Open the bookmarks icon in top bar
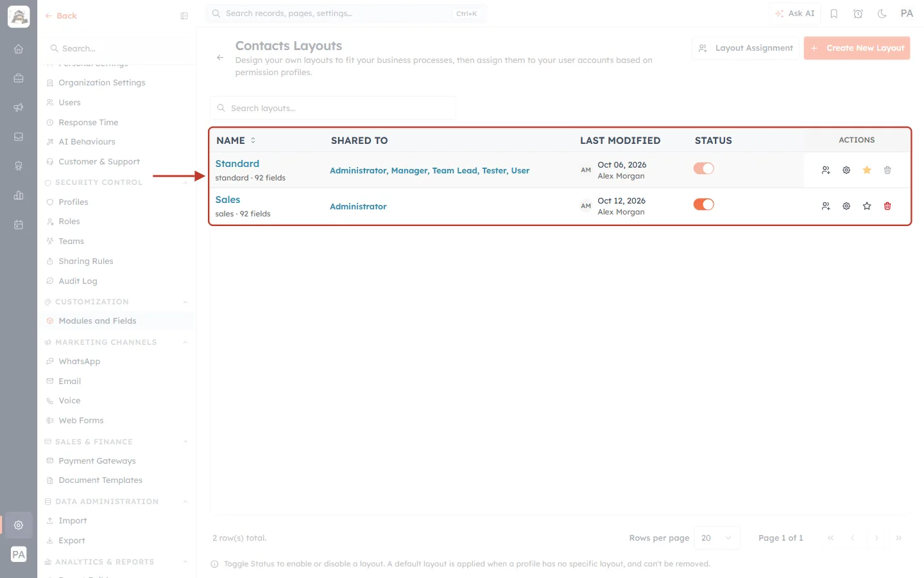Screen dimensions: 924x578 click(x=834, y=13)
